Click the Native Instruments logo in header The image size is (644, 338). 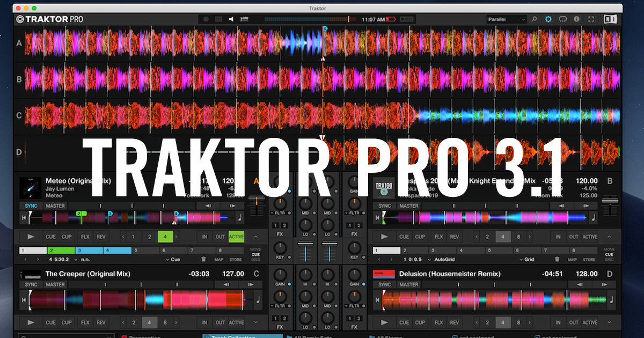click(610, 19)
